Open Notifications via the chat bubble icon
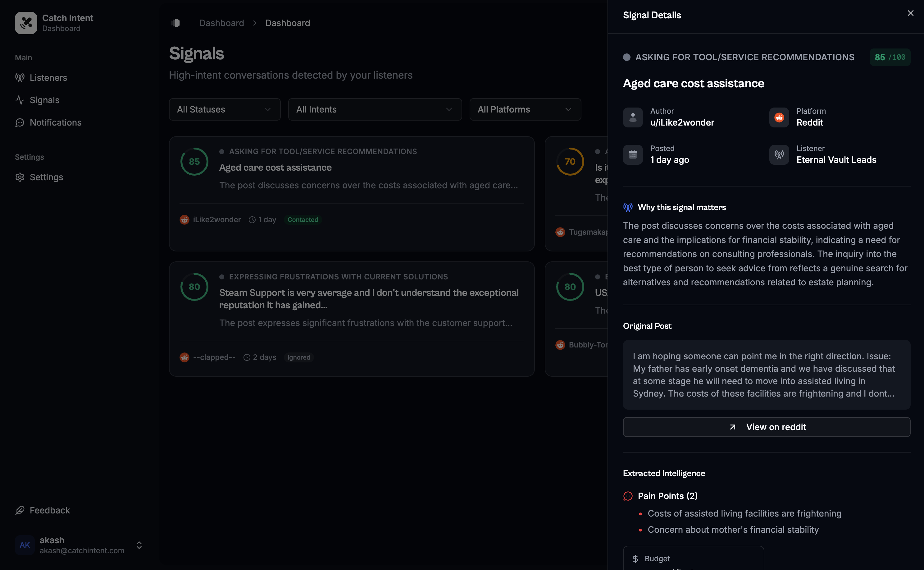The height and width of the screenshot is (570, 924). tap(20, 122)
